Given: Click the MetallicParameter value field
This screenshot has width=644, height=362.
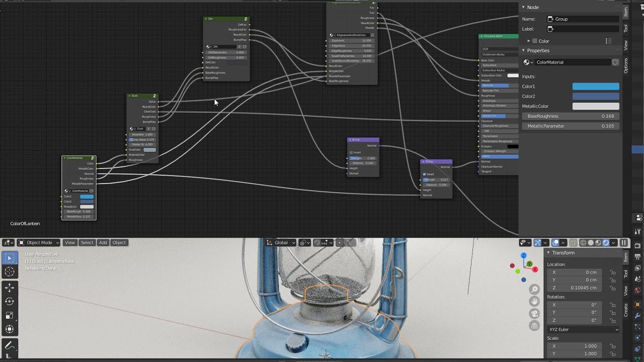Looking at the screenshot, I should [571, 126].
